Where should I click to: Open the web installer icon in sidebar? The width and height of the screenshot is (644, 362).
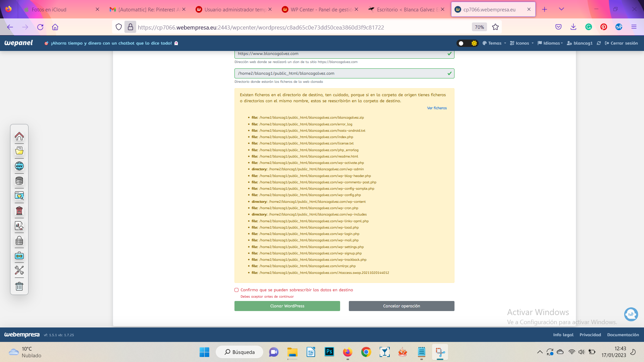click(x=19, y=196)
